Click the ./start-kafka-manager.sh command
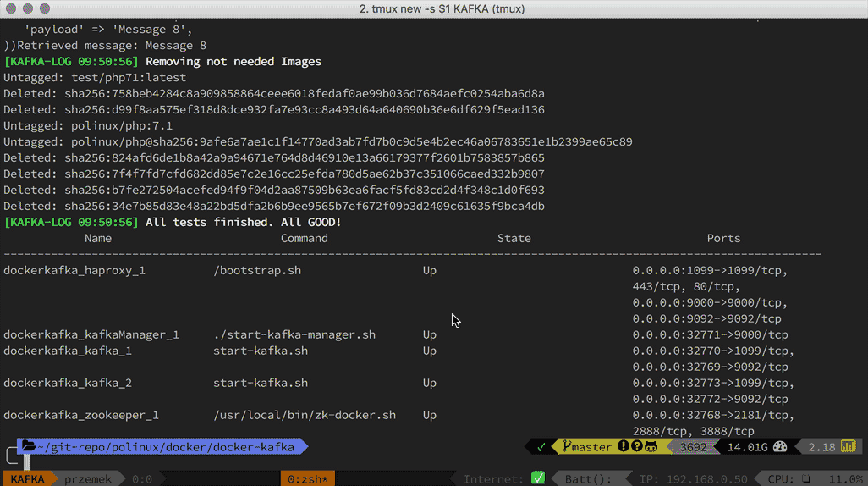 coord(294,334)
